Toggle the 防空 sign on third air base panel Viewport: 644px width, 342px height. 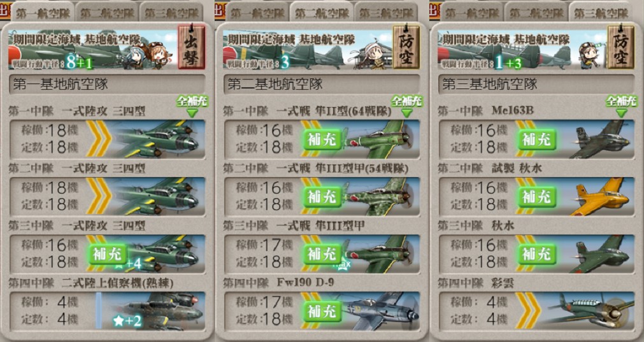click(620, 46)
